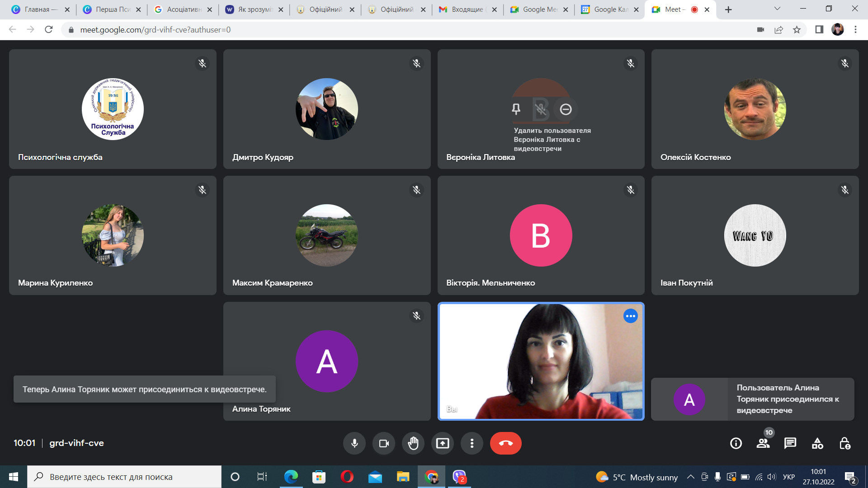
Task: Start presenting your screen
Action: [x=443, y=443]
